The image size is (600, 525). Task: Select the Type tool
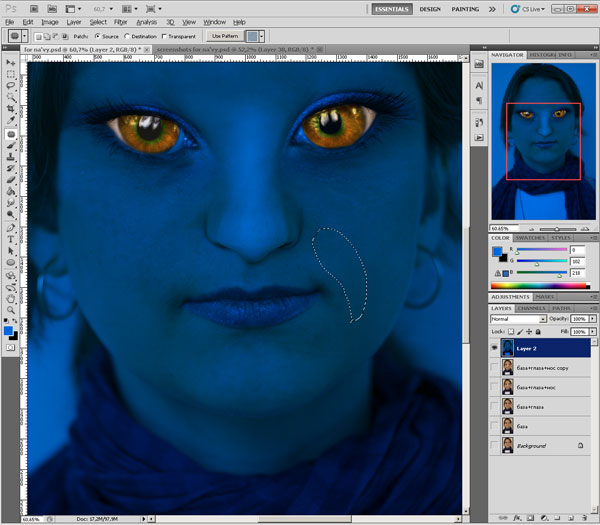(x=11, y=238)
